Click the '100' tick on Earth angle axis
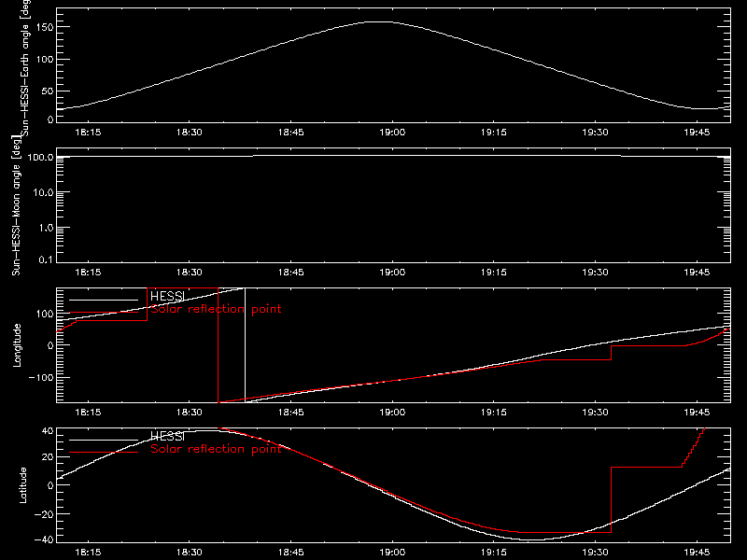747x560 pixels. point(45,60)
